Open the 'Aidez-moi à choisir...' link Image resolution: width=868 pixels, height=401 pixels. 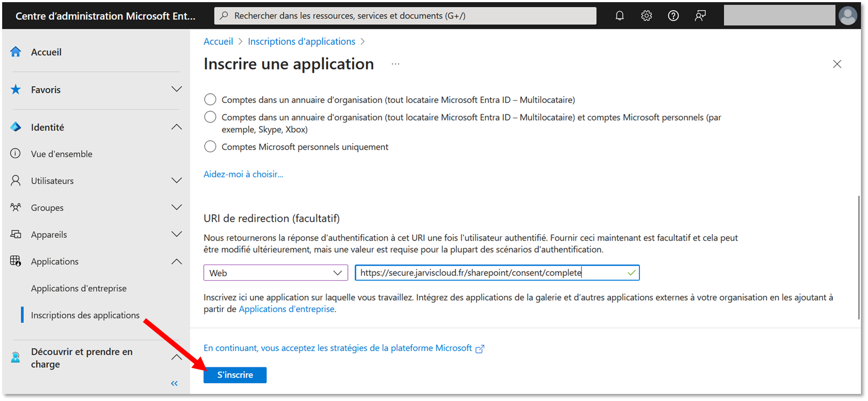(x=243, y=174)
